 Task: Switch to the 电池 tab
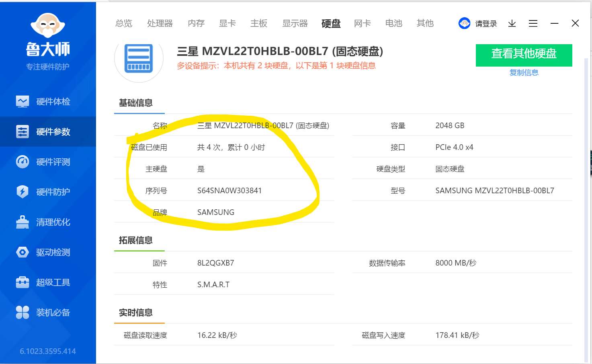click(x=394, y=23)
